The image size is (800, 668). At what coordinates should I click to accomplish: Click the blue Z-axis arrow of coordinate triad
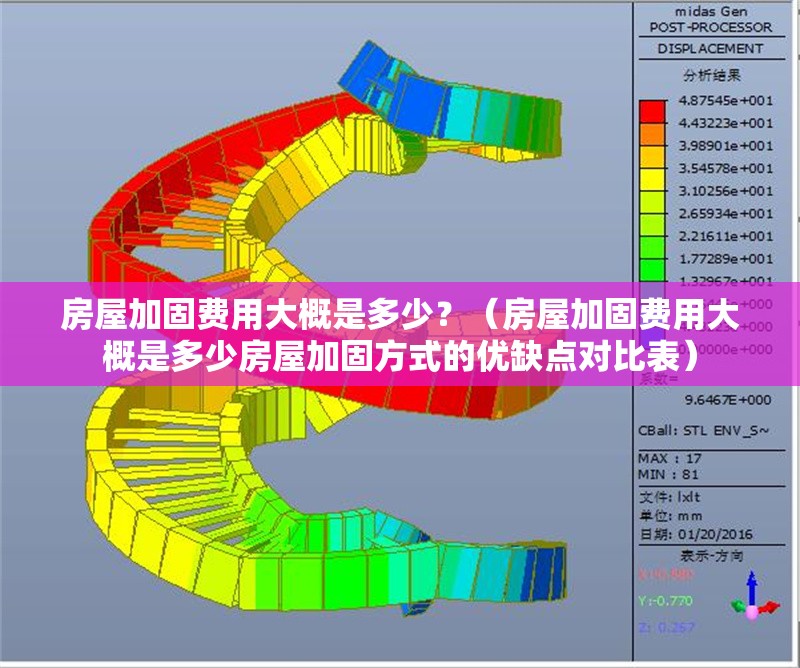coord(753,585)
